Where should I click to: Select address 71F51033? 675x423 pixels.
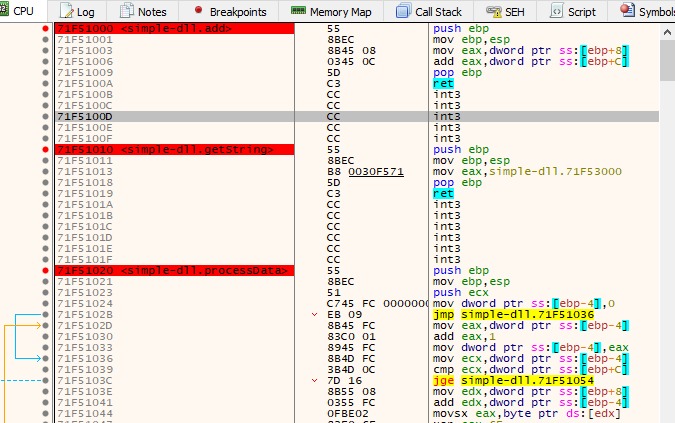point(85,347)
